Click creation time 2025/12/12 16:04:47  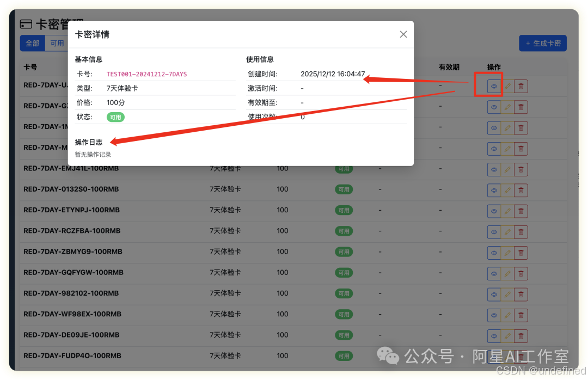[x=333, y=74]
